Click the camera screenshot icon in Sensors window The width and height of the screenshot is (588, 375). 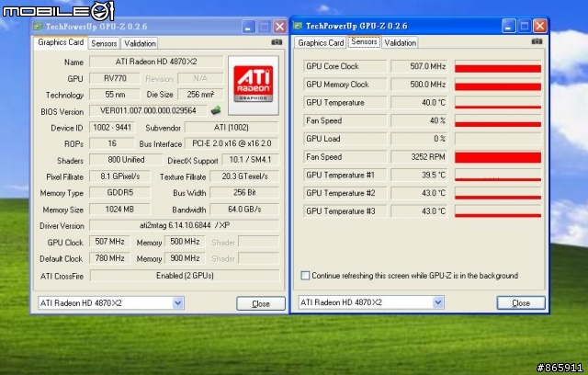[x=537, y=41]
